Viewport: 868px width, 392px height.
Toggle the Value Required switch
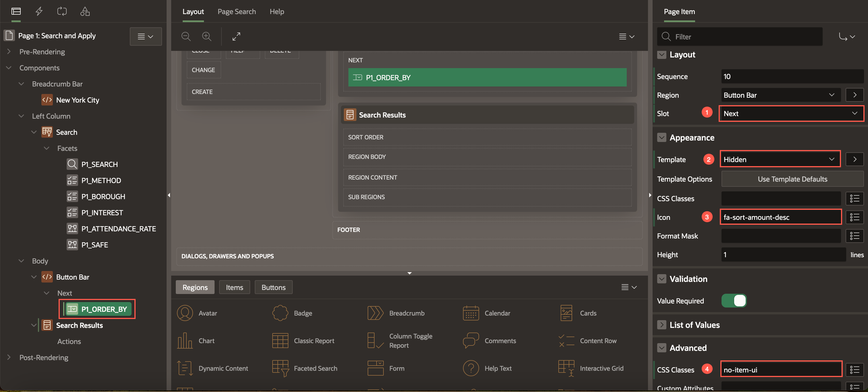(x=734, y=301)
